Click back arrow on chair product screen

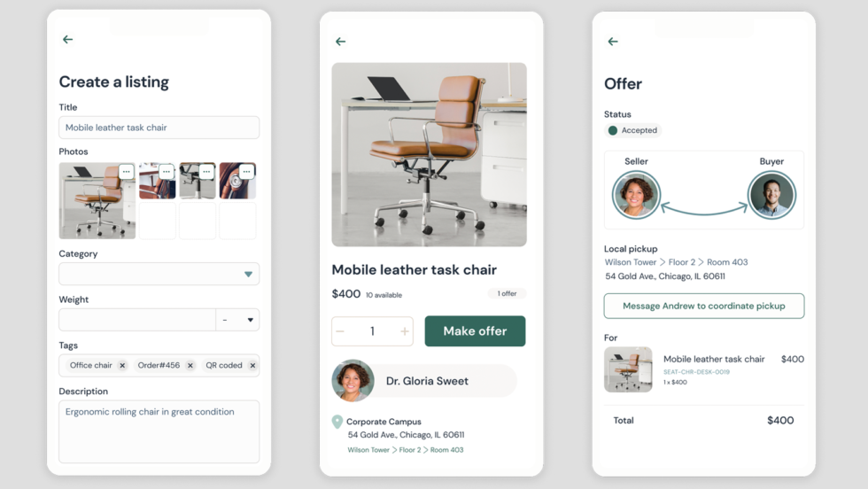click(x=340, y=42)
